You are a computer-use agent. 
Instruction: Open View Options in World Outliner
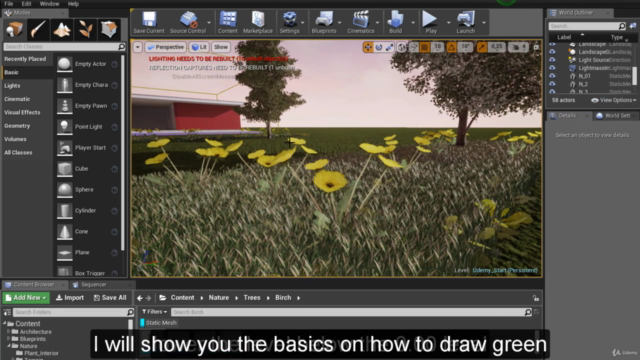click(x=613, y=100)
